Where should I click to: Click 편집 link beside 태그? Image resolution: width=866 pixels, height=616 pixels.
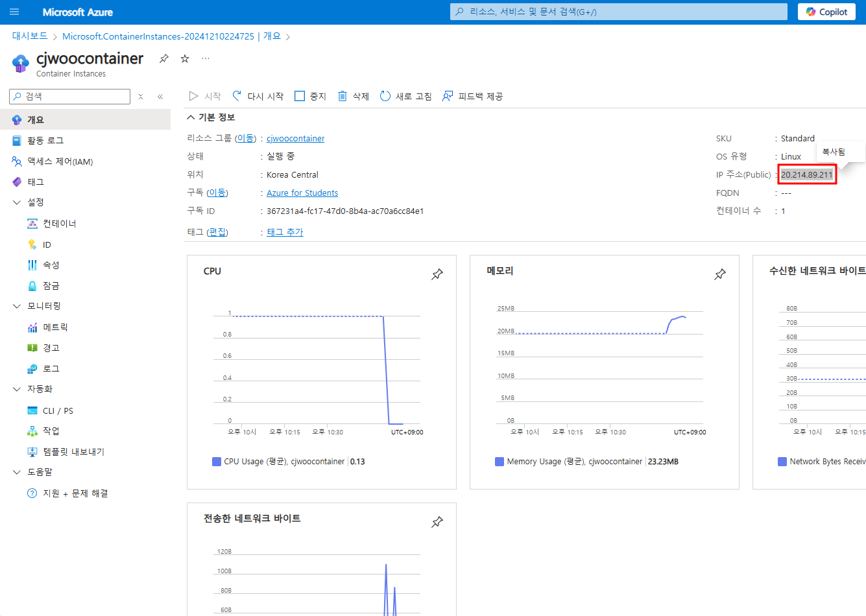click(217, 232)
